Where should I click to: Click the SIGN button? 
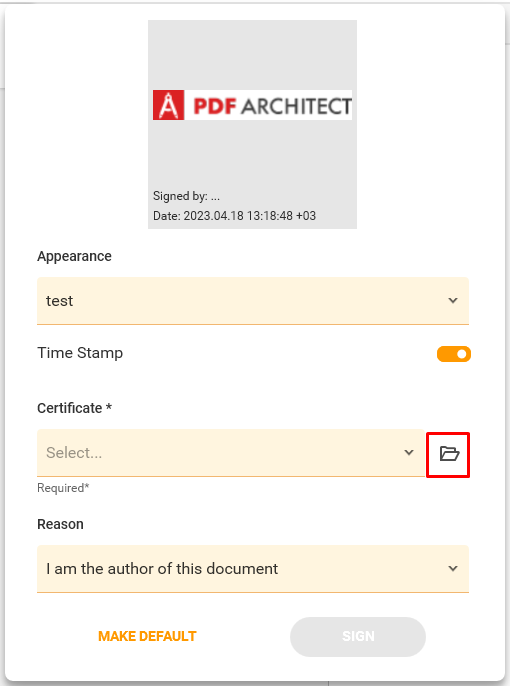(x=358, y=637)
